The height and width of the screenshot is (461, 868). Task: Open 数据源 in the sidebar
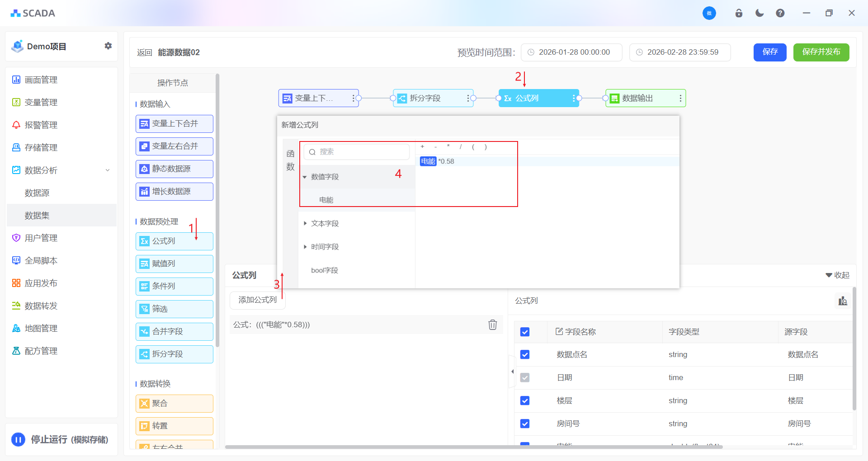[x=37, y=193]
